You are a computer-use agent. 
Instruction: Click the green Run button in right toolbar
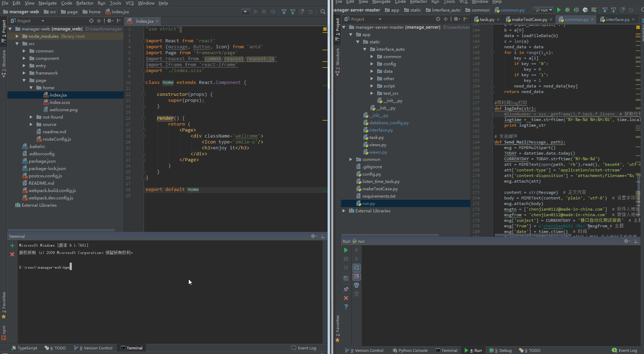click(x=559, y=10)
